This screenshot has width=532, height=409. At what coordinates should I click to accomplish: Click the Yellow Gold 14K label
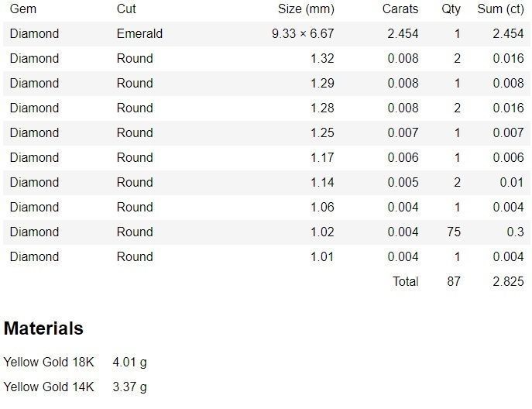(x=49, y=387)
